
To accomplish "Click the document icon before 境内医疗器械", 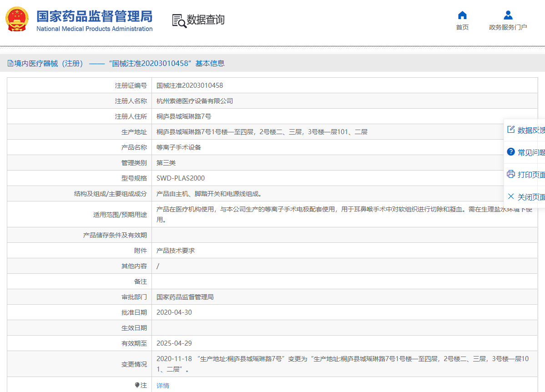I will (10, 64).
